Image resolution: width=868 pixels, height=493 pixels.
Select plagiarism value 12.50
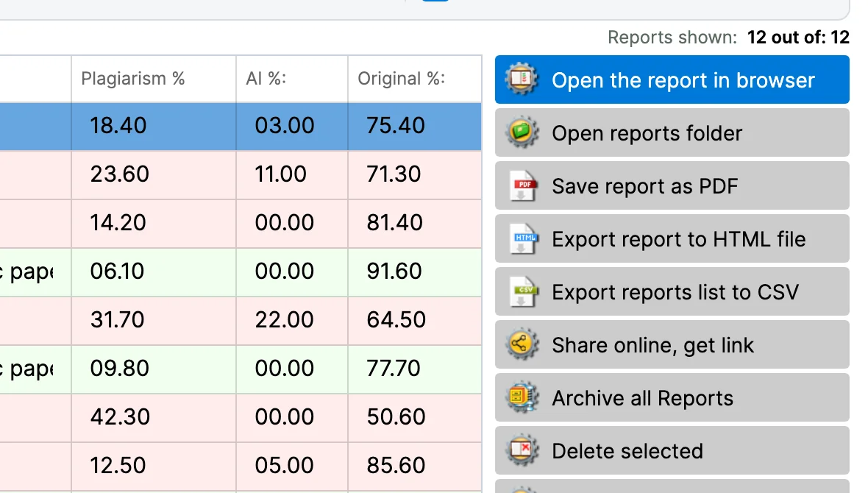pyautogui.click(x=118, y=465)
